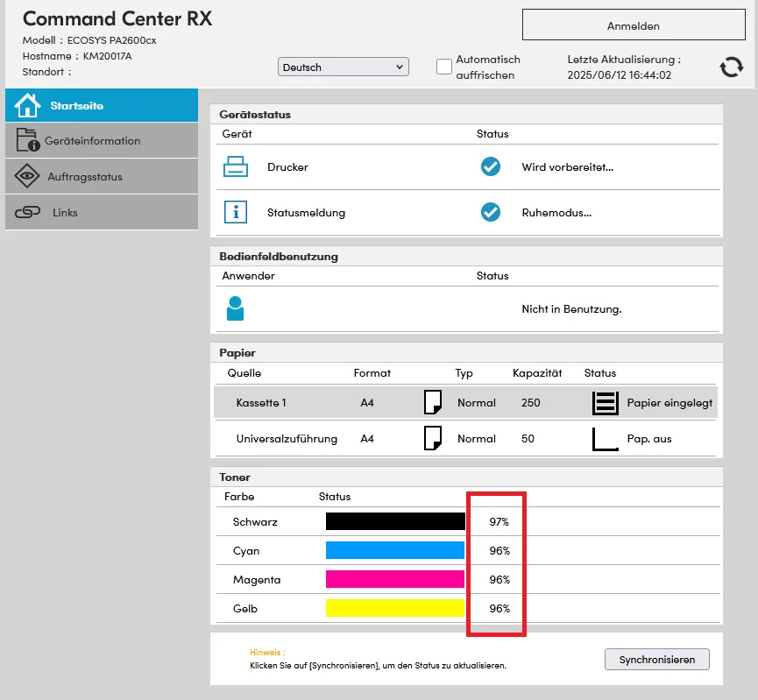The image size is (758, 700).
Task: Select the Universalzuführung paper source row
Action: (x=466, y=438)
